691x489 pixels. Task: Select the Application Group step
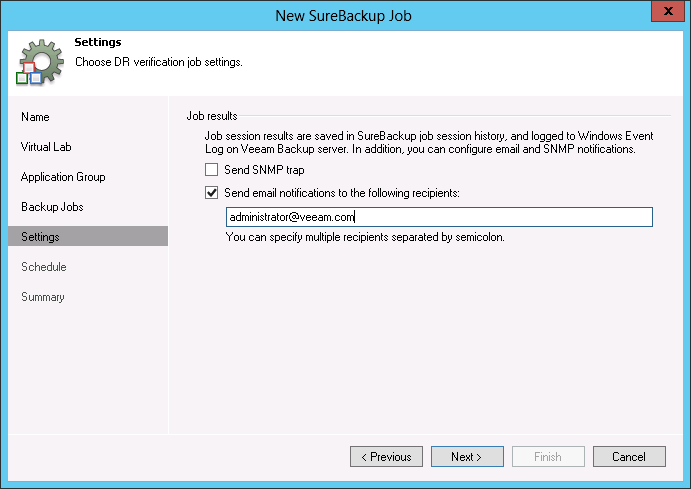pyautogui.click(x=63, y=177)
